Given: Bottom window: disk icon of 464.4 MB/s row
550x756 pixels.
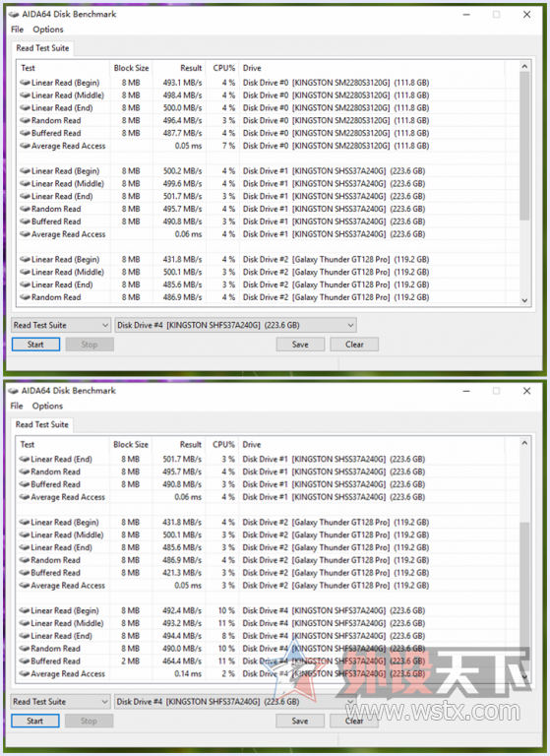Looking at the screenshot, I should pos(25,661).
